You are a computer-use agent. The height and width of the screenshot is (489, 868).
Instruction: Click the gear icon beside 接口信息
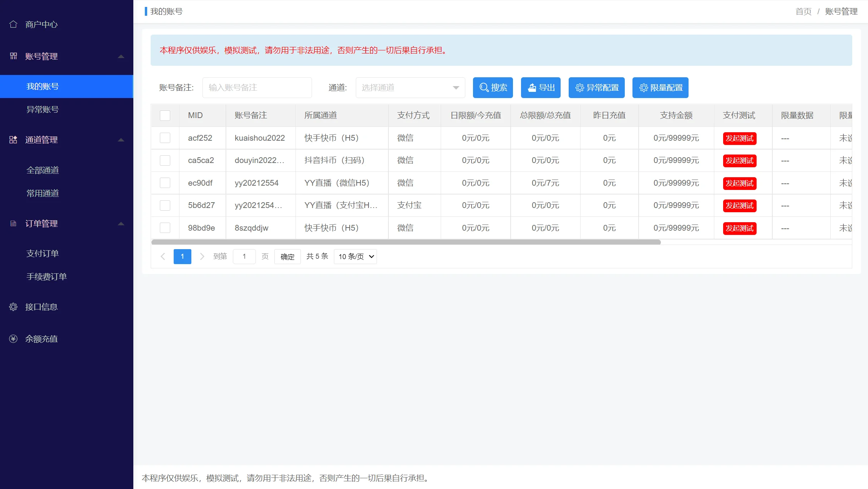click(x=13, y=307)
